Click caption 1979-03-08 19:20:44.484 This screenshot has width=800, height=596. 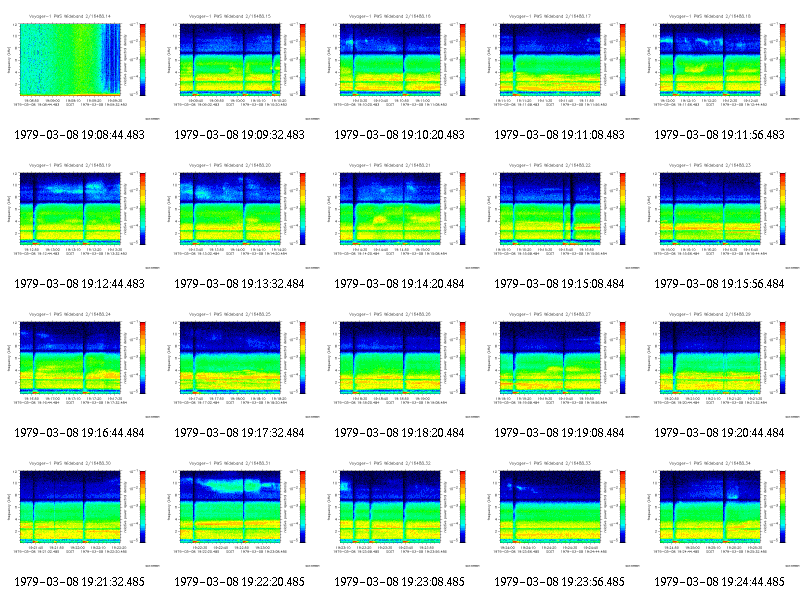click(x=719, y=433)
